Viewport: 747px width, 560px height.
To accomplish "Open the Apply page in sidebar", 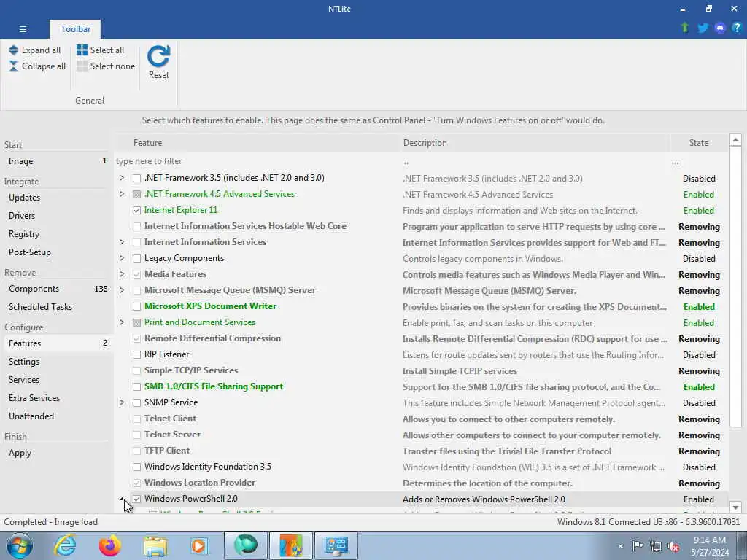I will [x=56, y=453].
